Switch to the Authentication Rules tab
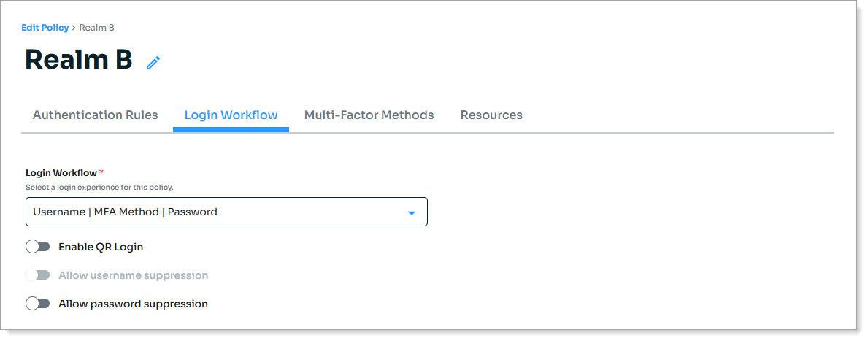 (x=96, y=115)
